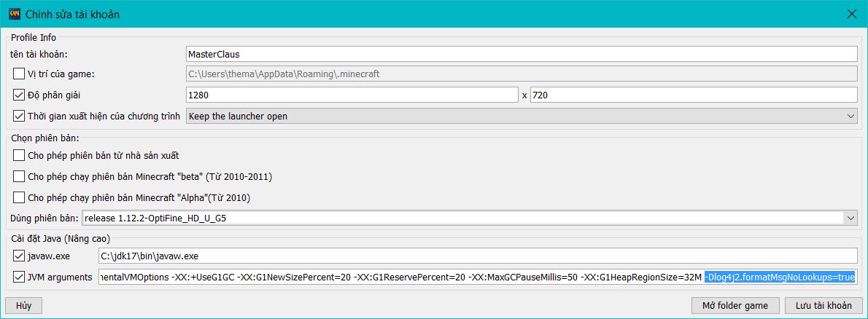Open the Keep the launcher open dropdown

(522, 116)
